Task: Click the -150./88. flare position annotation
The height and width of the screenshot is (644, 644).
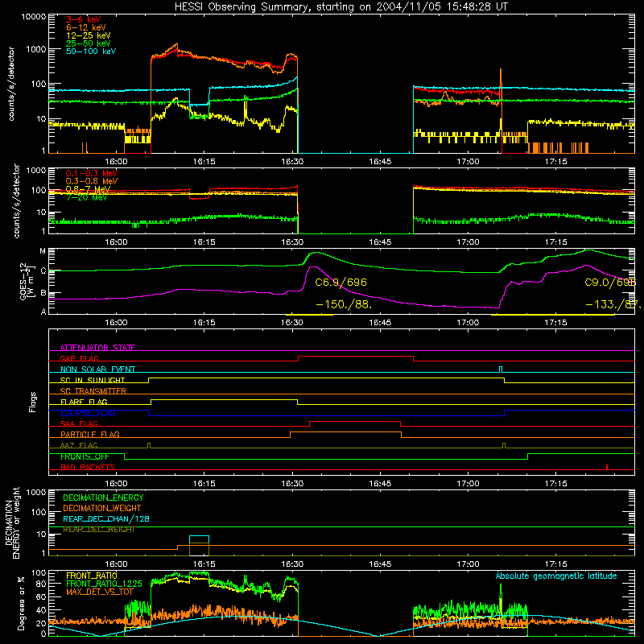Action: [x=345, y=305]
